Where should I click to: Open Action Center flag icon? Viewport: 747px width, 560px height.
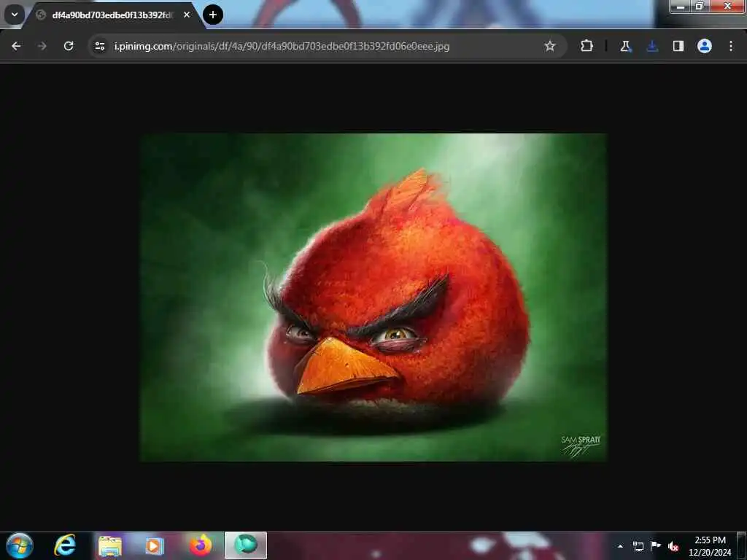coord(656,545)
